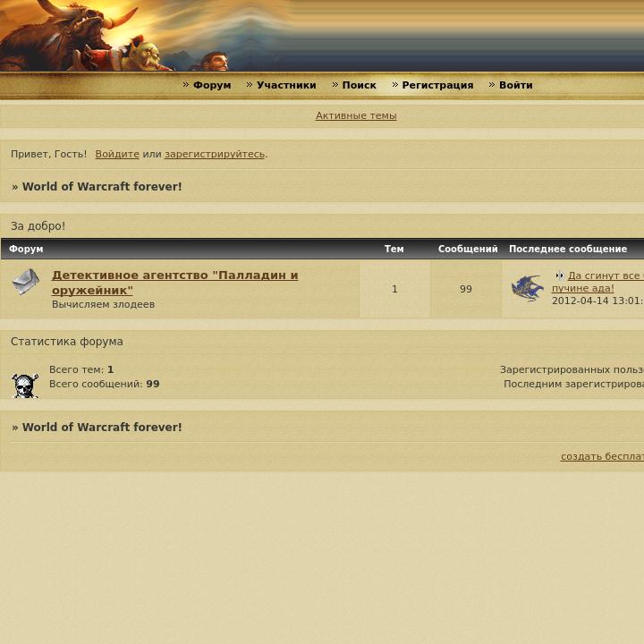Click the skull and crossbones statistics icon
The height and width of the screenshot is (644, 644).
[x=25, y=386]
